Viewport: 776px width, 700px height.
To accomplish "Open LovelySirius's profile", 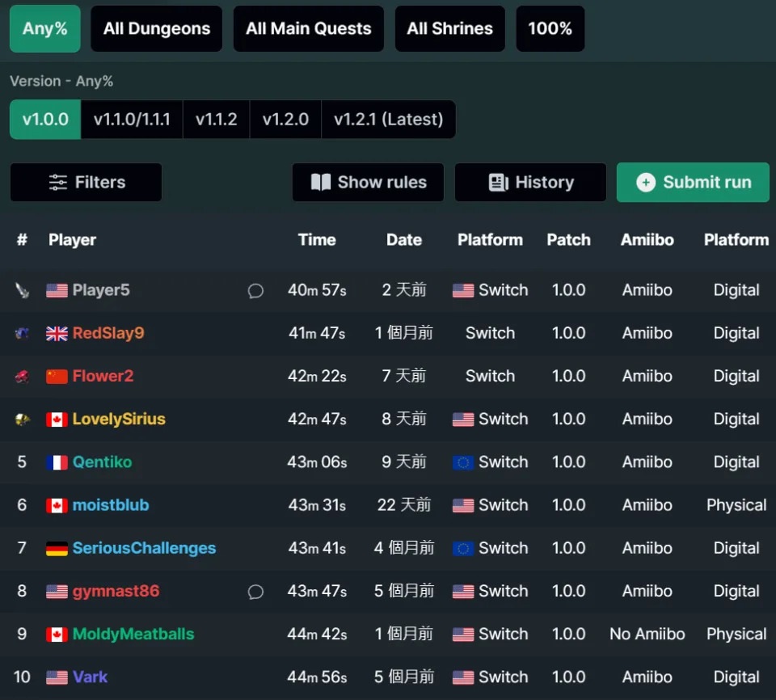I will click(119, 420).
